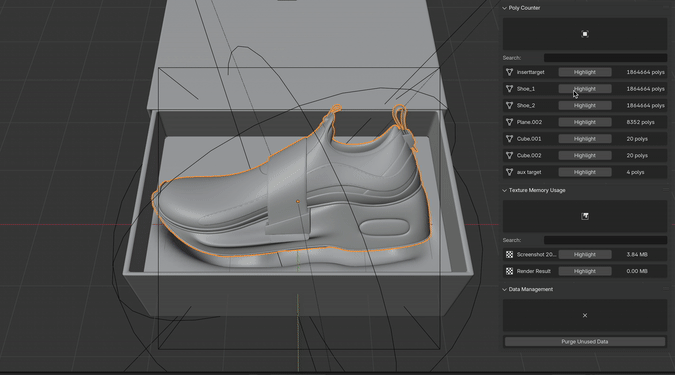This screenshot has height=375, width=675.
Task: Click the Poly Counter refresh square icon
Action: [585, 34]
